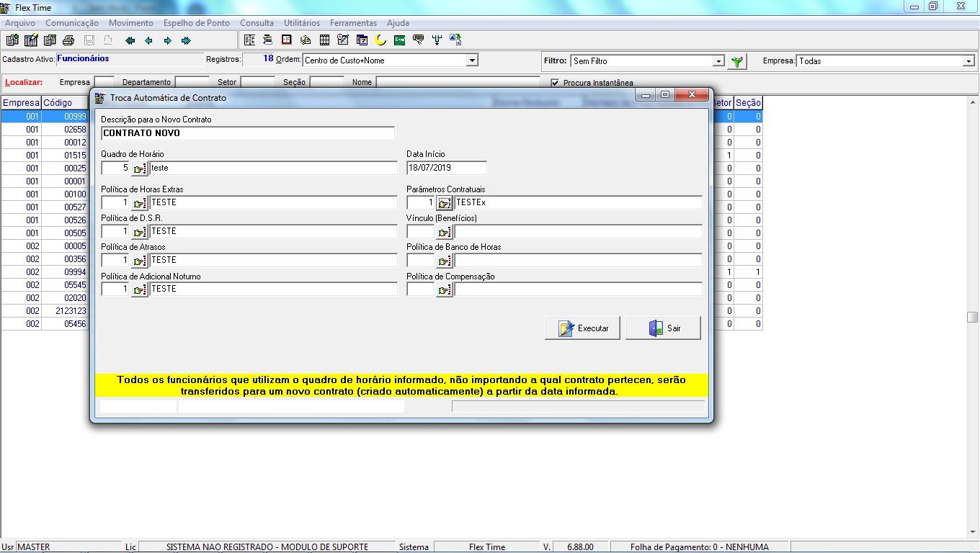Image resolution: width=980 pixels, height=553 pixels.
Task: Open lookup for Política de Atrasos
Action: [x=139, y=261]
